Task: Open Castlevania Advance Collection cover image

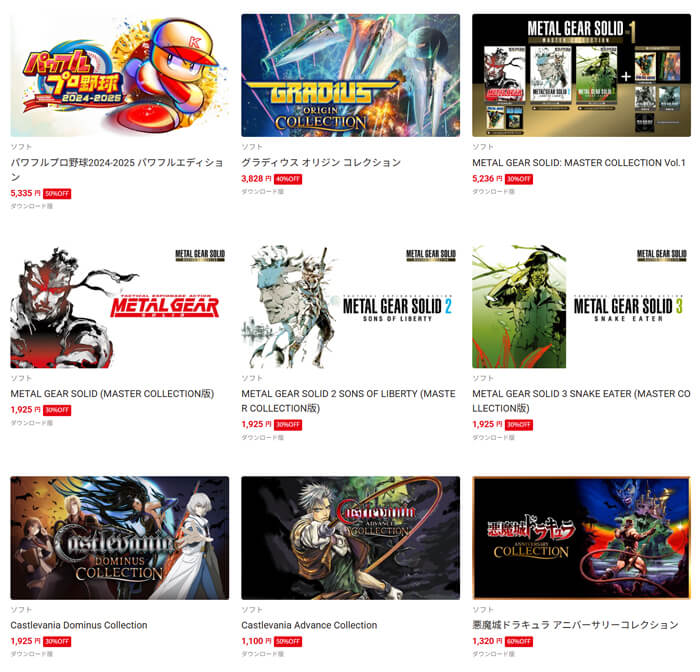Action: point(350,538)
